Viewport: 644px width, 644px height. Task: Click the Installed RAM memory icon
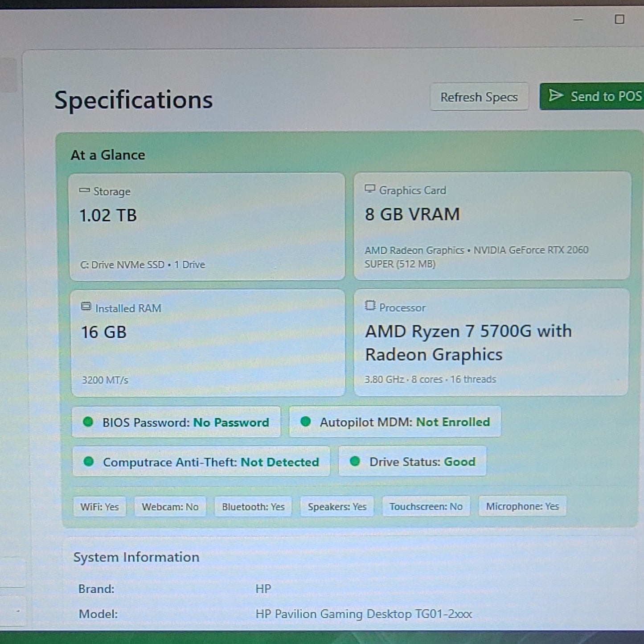(x=86, y=307)
